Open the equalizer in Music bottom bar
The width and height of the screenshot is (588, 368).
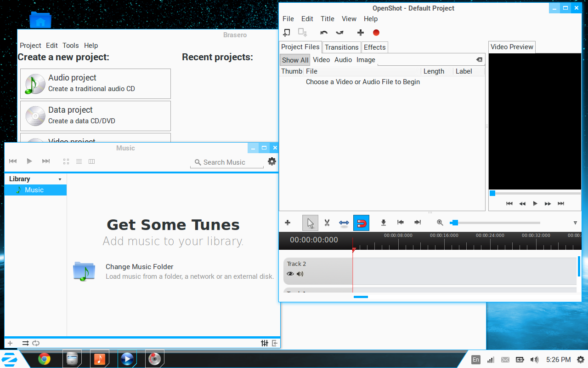pos(265,343)
